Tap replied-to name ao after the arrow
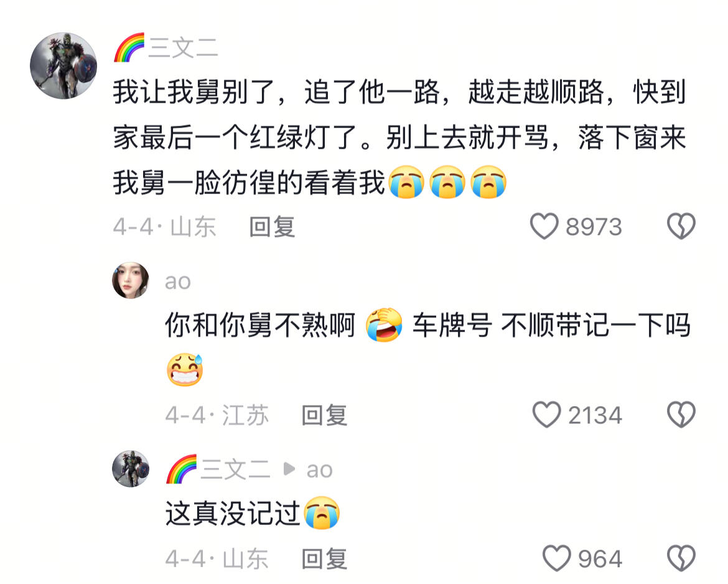 point(319,470)
